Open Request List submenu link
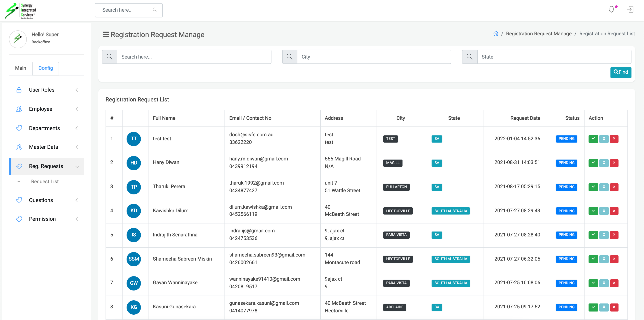Viewport: 644px width, 320px height. (45, 182)
